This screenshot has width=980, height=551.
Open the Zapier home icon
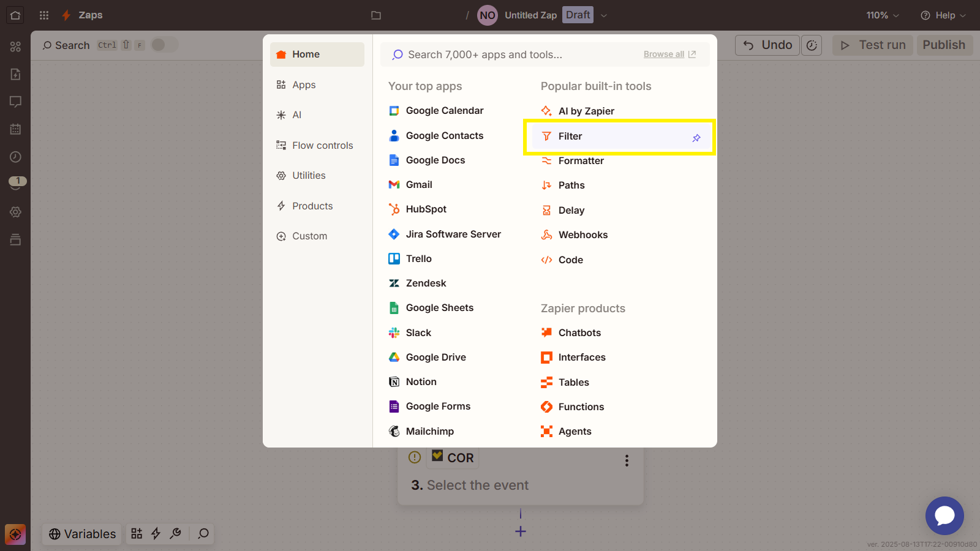(x=15, y=15)
